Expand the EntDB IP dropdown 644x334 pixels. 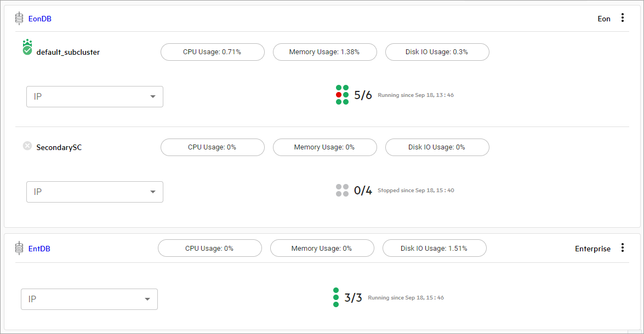[89, 300]
